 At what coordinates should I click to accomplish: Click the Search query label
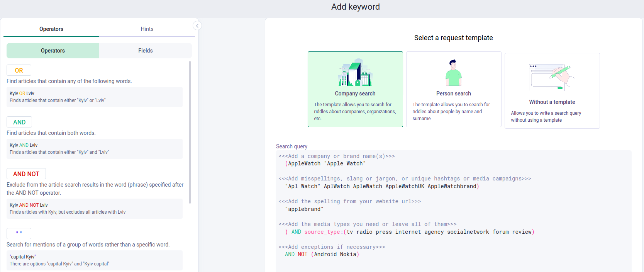coord(291,146)
